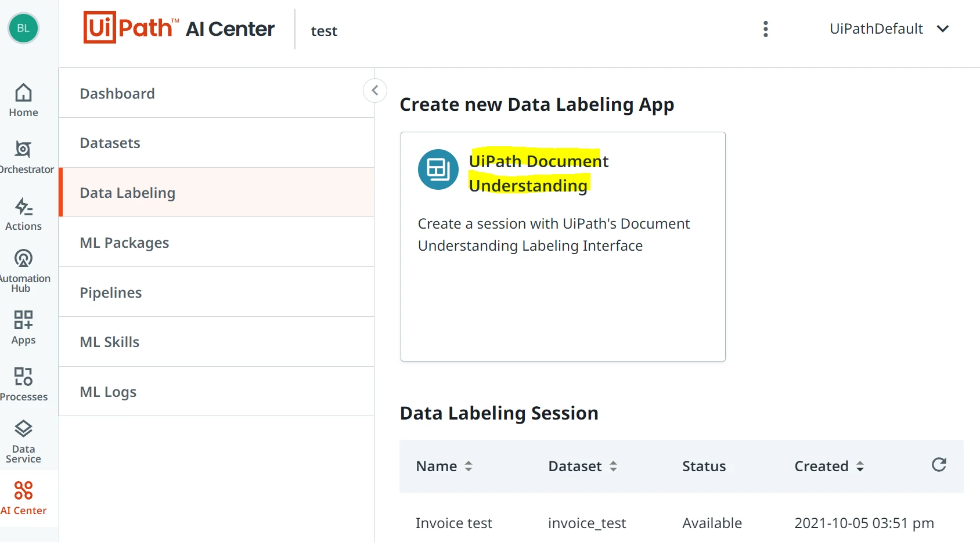Open the ML Logs menu item
The image size is (980, 542).
[x=217, y=392]
